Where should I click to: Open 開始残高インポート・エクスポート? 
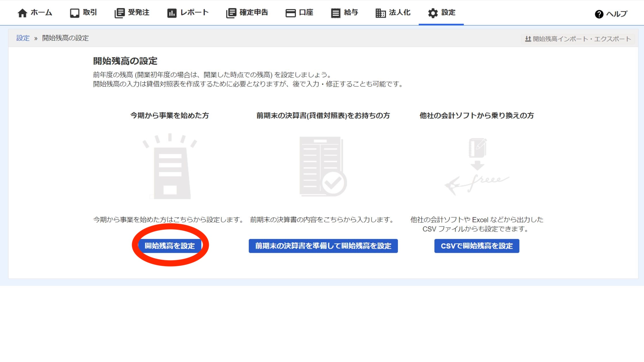580,38
